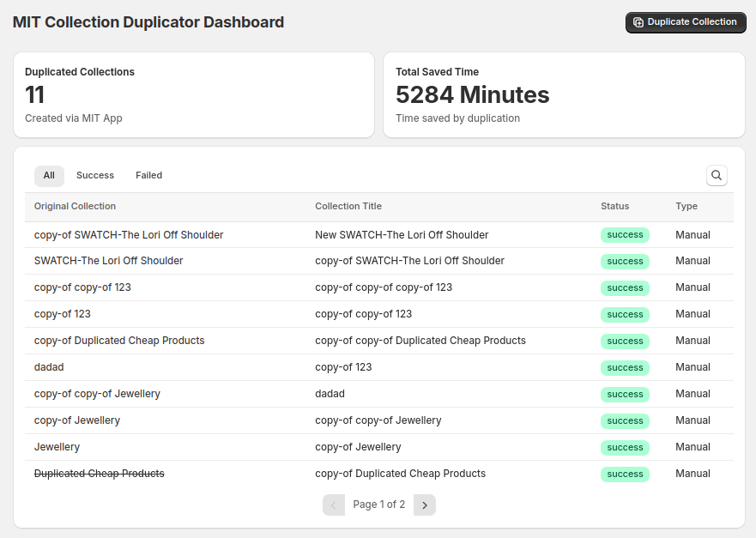This screenshot has height=538, width=756.
Task: Select the "copy-of SWATCH-The Lori Off Shoulder" collection title cell
Action: tap(409, 261)
